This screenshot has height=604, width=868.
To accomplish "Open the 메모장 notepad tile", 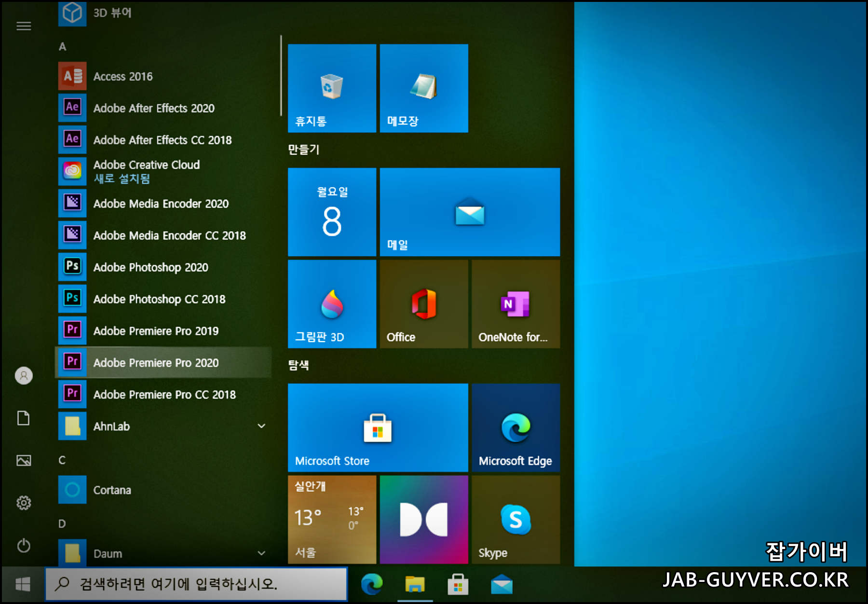I will [x=424, y=88].
